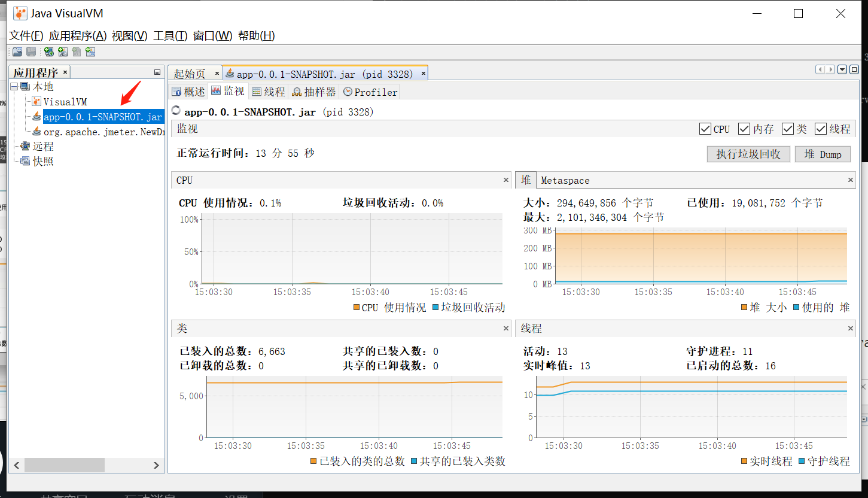Uncheck the 类 checkbox
Viewport: 868px width, 498px height.
point(787,129)
